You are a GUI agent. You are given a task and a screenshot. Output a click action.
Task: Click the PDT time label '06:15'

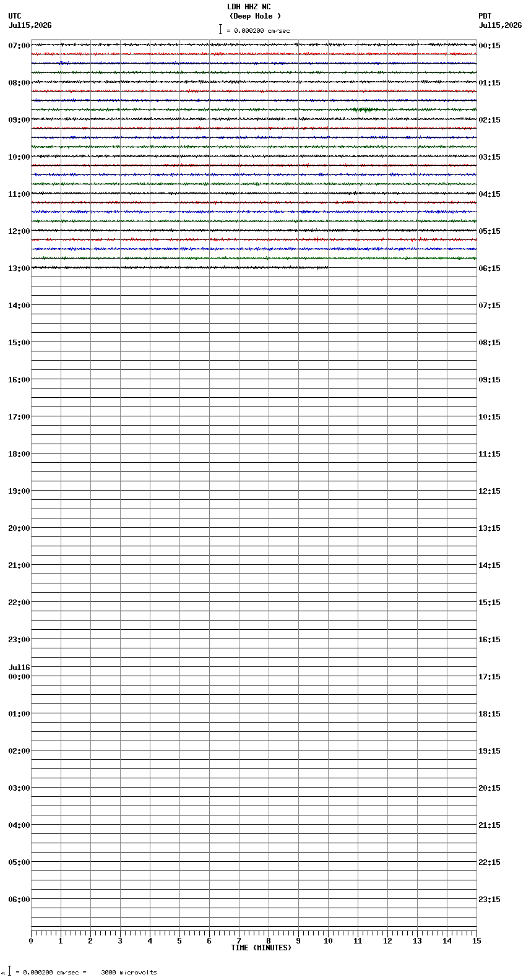489,269
